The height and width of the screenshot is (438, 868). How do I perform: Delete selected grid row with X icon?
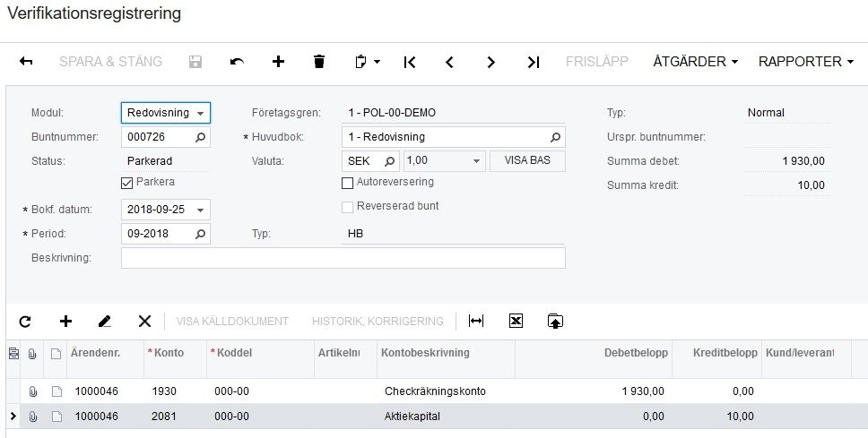[x=144, y=321]
